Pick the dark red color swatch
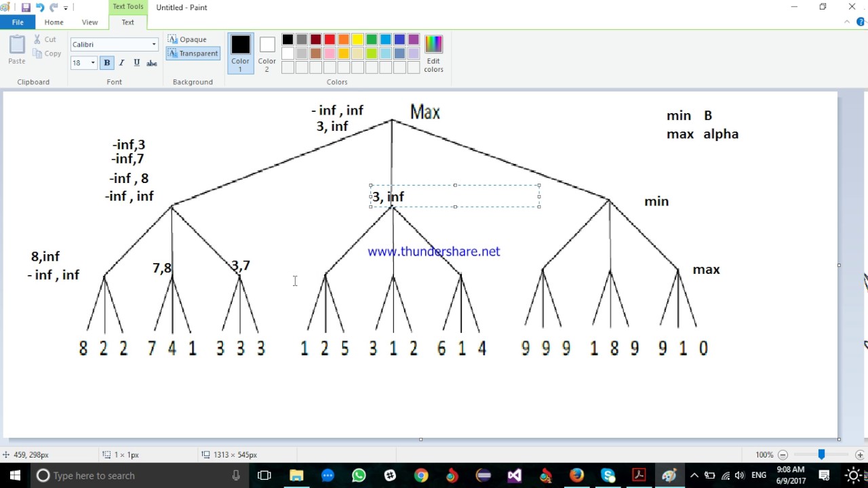This screenshot has width=868, height=488. (316, 39)
